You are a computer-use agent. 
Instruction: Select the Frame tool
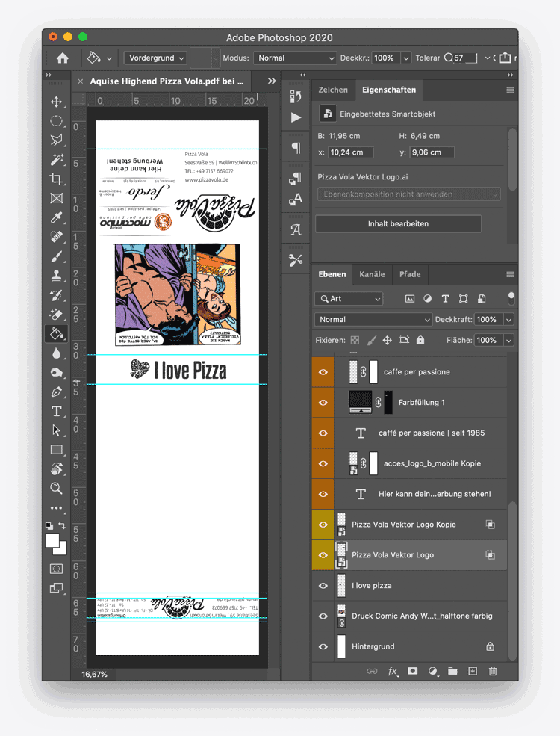coord(56,198)
